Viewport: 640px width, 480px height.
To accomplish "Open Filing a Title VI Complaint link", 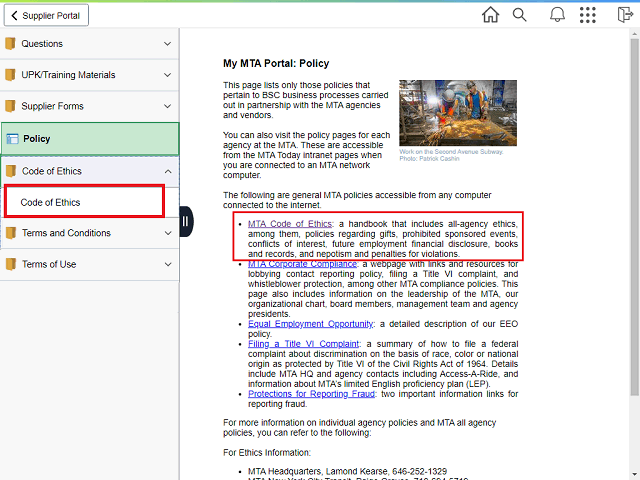I will coord(303,344).
